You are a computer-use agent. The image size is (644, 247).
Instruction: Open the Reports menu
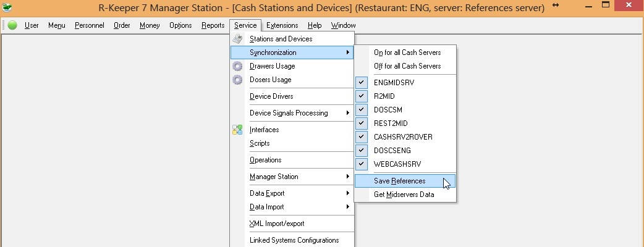pos(213,25)
